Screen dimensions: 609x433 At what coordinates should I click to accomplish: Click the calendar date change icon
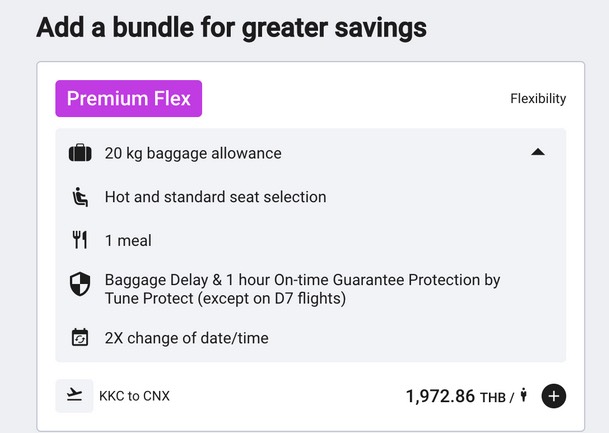[x=80, y=338]
